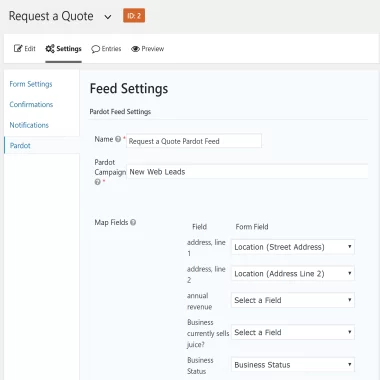Screen dimensions: 380x380
Task: Open the Entries tab
Action: (106, 49)
